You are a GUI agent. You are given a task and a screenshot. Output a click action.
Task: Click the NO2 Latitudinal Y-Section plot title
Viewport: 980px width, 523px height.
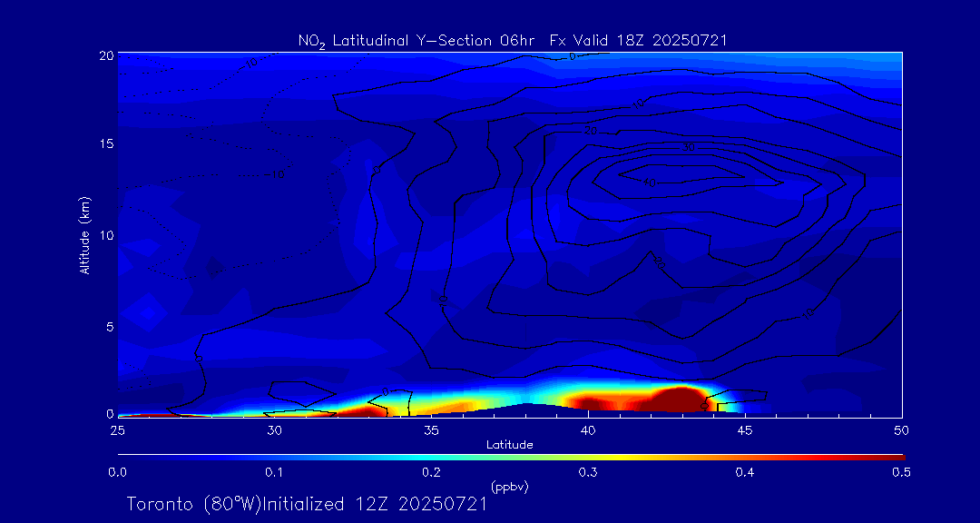coord(512,40)
